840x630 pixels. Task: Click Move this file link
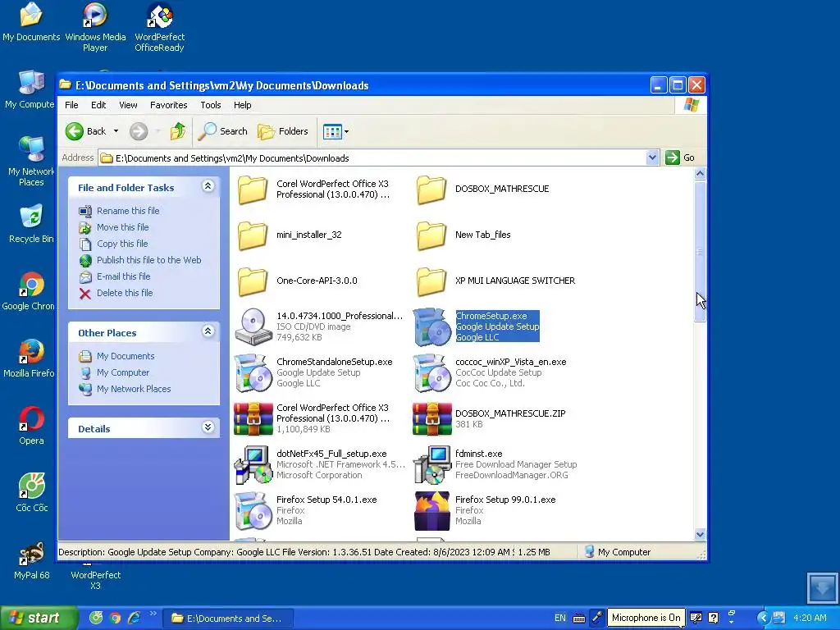pos(123,227)
